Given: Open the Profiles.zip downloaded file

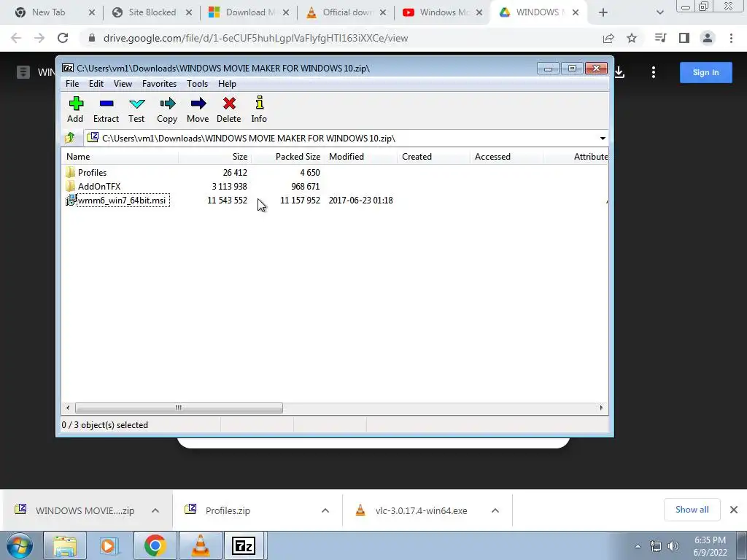Looking at the screenshot, I should [x=228, y=510].
